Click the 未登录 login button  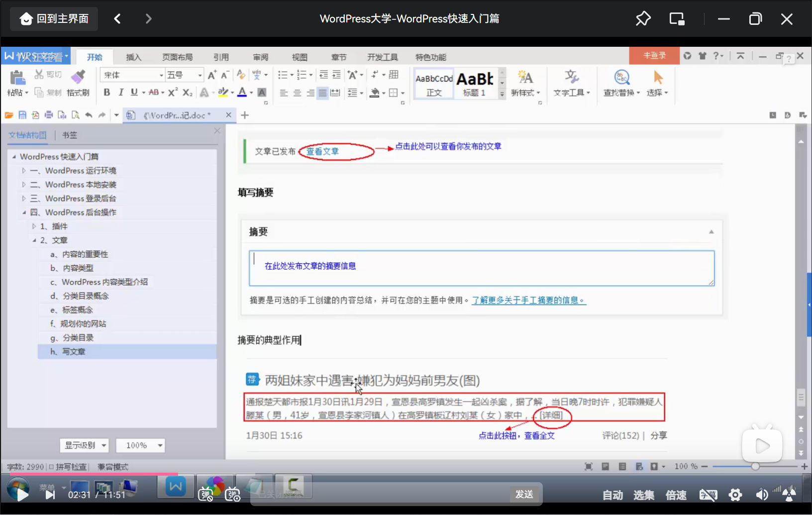point(654,56)
